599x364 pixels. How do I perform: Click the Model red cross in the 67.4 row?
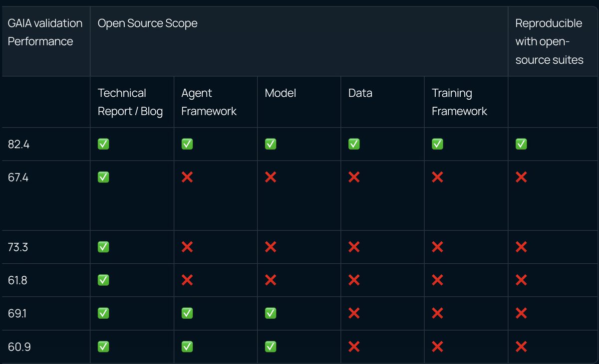(271, 177)
